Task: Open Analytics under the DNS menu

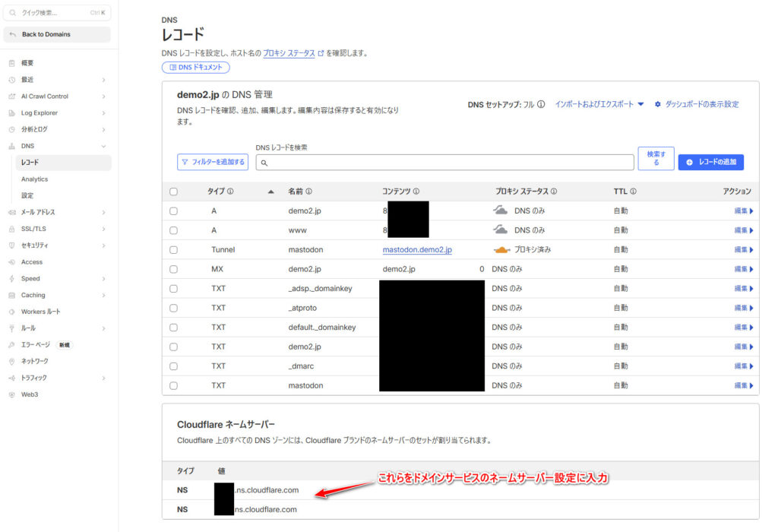Action: (x=34, y=179)
